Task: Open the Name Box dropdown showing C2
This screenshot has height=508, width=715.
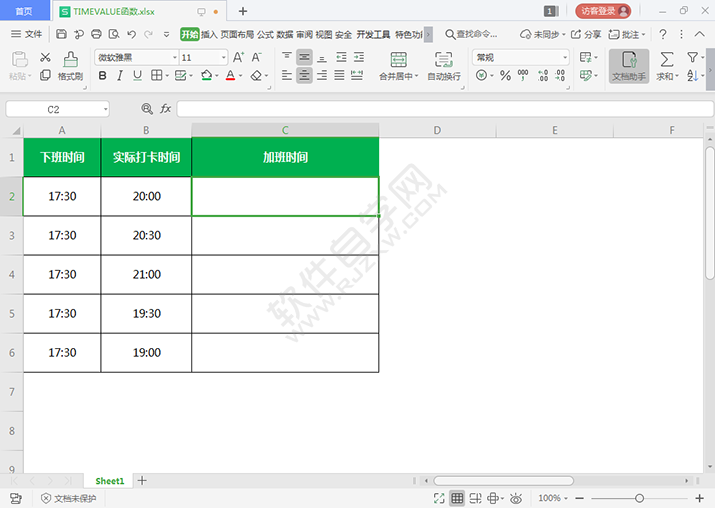Action: coord(104,108)
